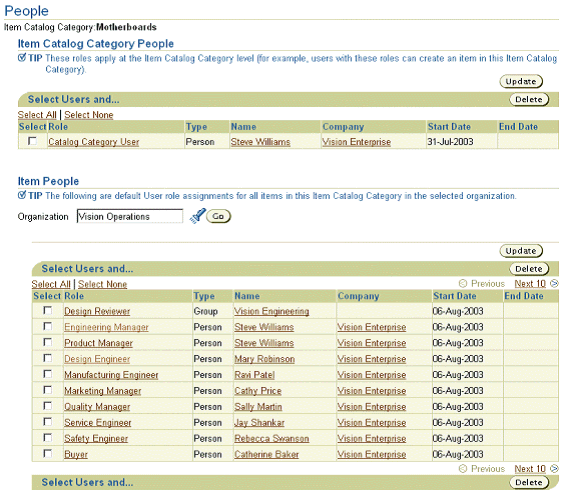Open Steve Williams in Engineering Manager row
This screenshot has height=495, width=564.
[264, 327]
